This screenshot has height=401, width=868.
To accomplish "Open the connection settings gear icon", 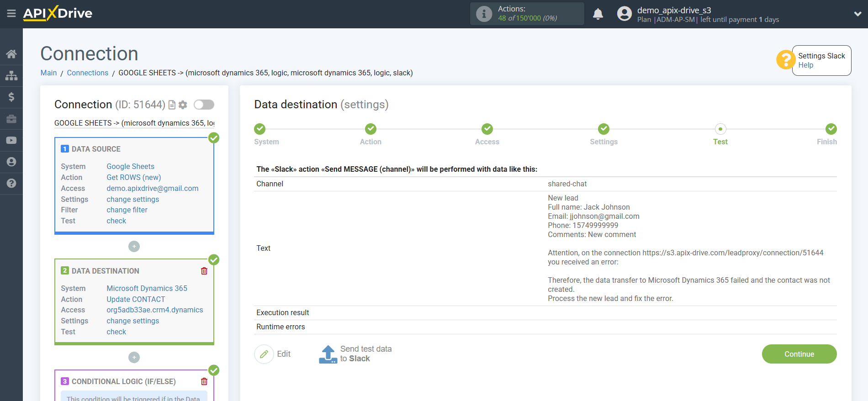I will [183, 105].
